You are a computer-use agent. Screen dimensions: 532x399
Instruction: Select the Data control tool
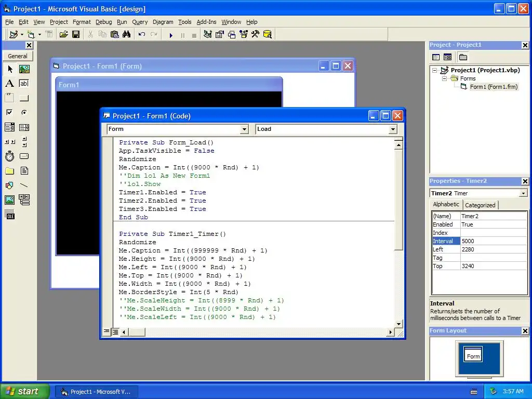tap(24, 200)
